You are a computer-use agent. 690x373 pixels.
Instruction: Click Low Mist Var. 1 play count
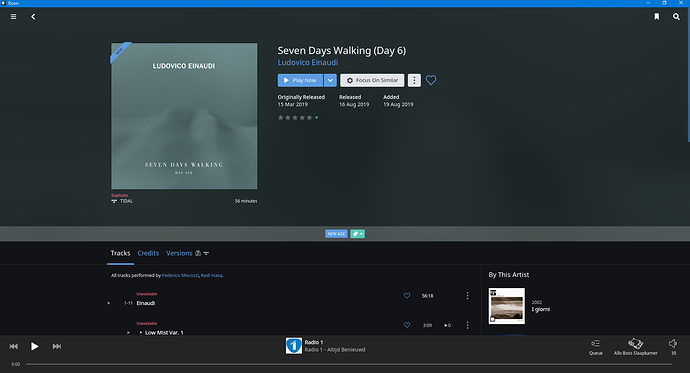coord(448,325)
